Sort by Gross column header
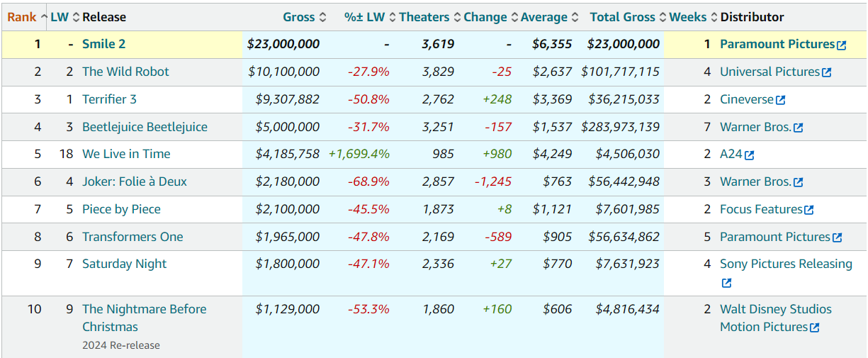Image resolution: width=868 pixels, height=358 pixels. pos(298,17)
